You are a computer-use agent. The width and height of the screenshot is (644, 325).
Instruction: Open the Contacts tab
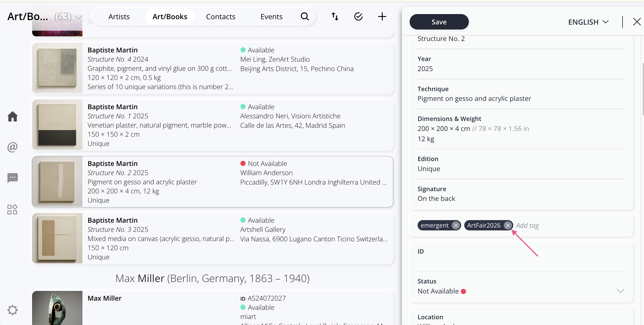[x=221, y=17]
